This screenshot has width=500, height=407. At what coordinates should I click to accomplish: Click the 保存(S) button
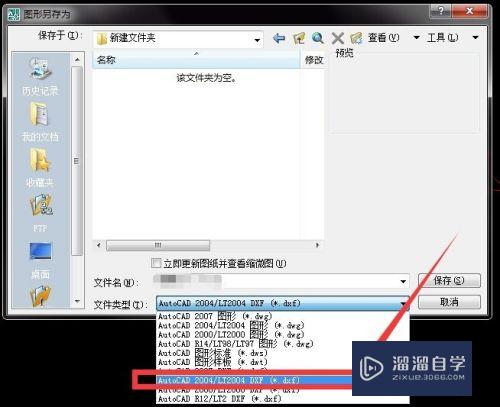(449, 280)
